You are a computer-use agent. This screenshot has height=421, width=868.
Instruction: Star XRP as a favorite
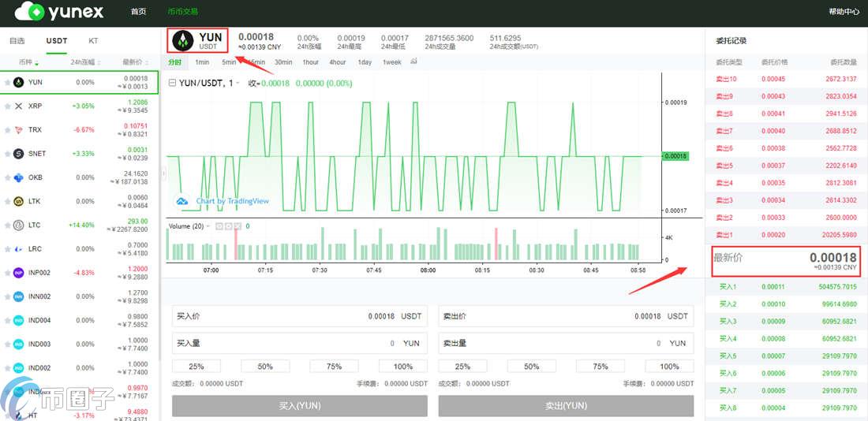[x=8, y=106]
